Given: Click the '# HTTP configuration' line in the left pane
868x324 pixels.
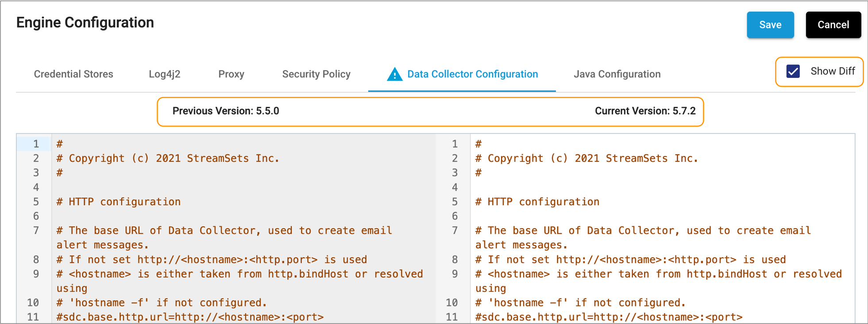Looking at the screenshot, I should point(119,202).
